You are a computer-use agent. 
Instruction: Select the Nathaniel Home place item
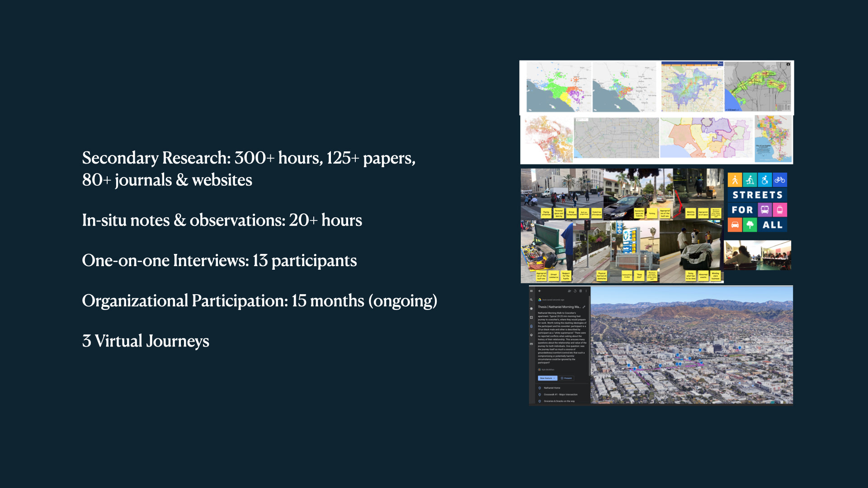(552, 388)
